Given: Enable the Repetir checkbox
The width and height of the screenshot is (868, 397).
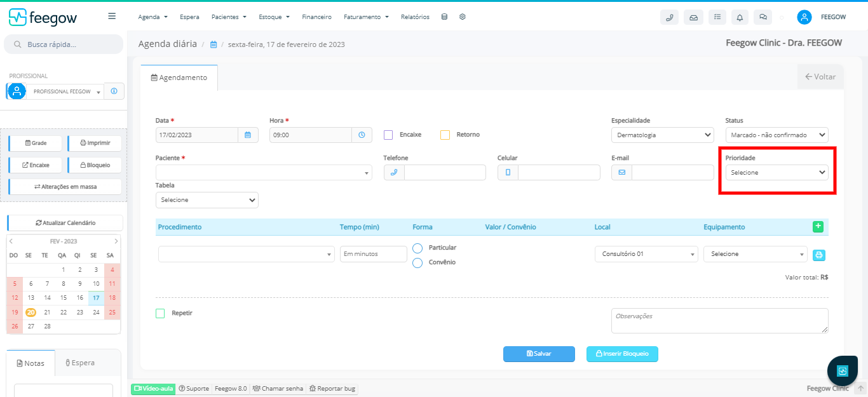Looking at the screenshot, I should point(160,313).
